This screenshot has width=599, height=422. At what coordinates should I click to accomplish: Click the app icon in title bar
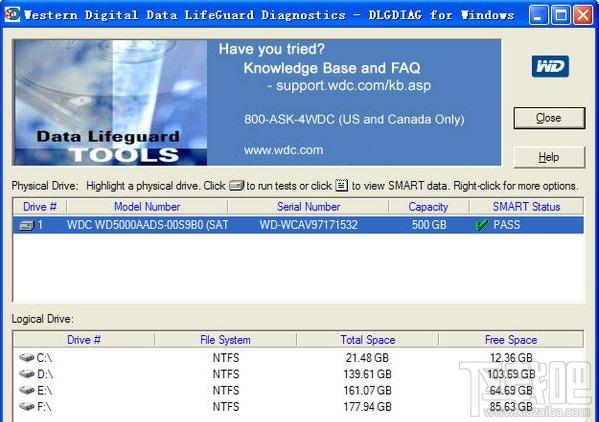[x=12, y=15]
